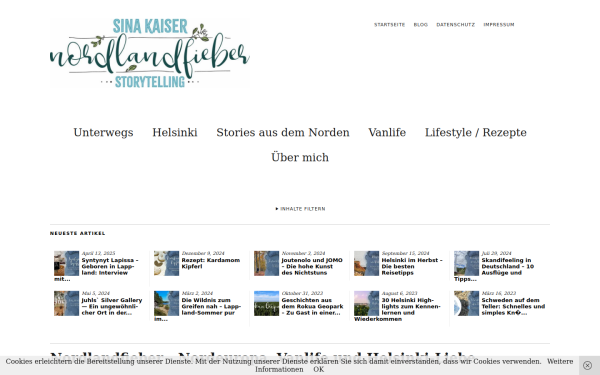Open 30 Helsinki Highlights article
The width and height of the screenshot is (600, 375).
pos(411,307)
